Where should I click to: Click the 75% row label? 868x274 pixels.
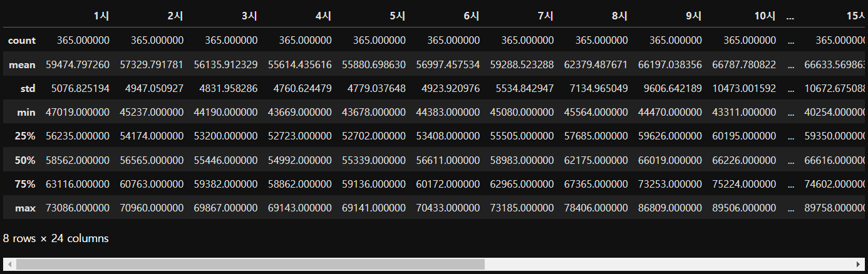click(26, 185)
